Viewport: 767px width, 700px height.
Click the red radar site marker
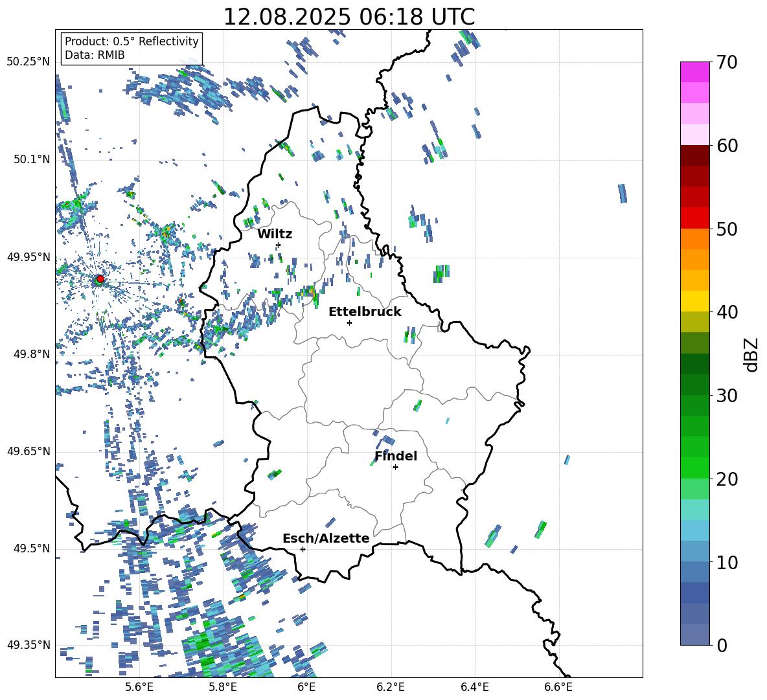point(100,279)
